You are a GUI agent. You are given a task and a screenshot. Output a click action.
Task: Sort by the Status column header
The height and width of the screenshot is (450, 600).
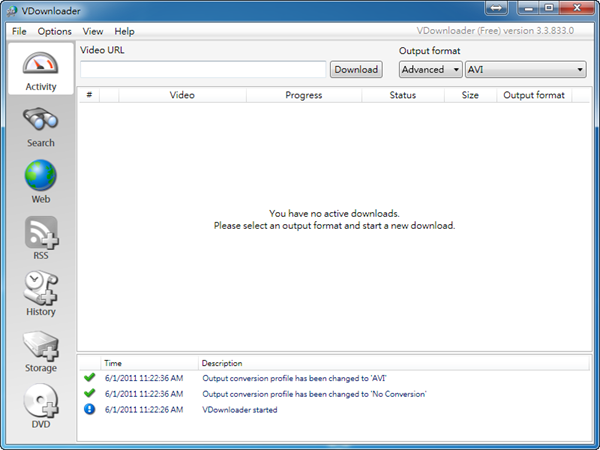point(403,95)
